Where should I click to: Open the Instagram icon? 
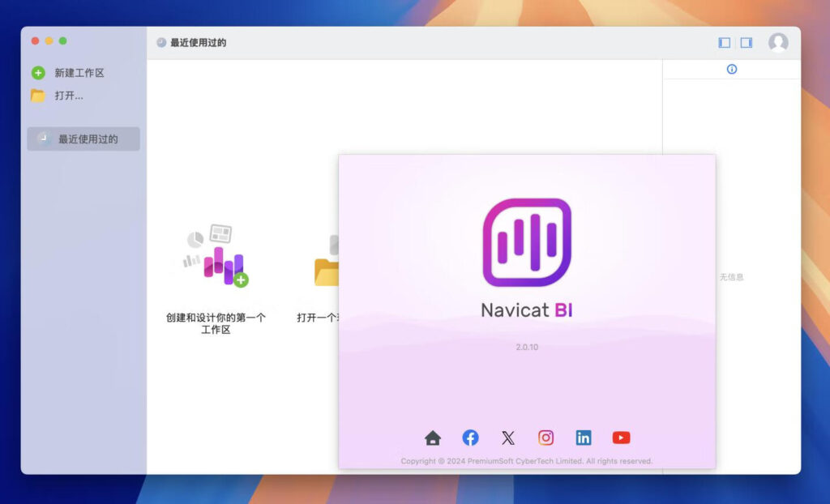coord(545,438)
